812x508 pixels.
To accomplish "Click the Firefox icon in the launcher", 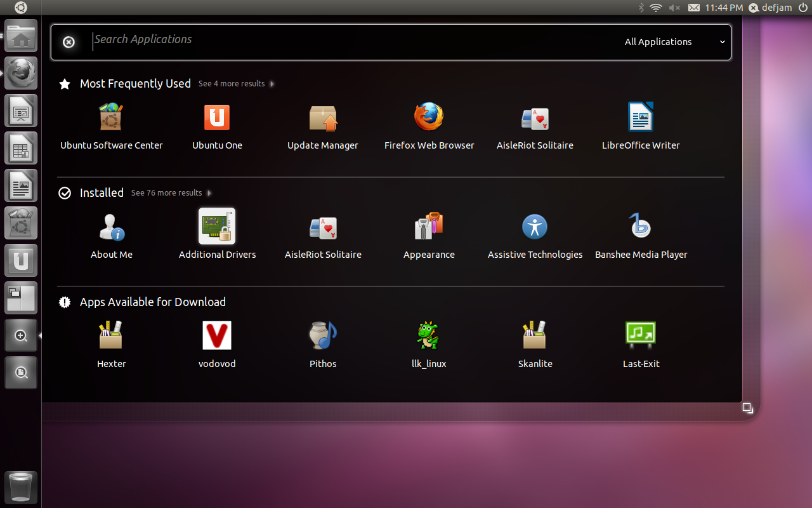I will (21, 73).
